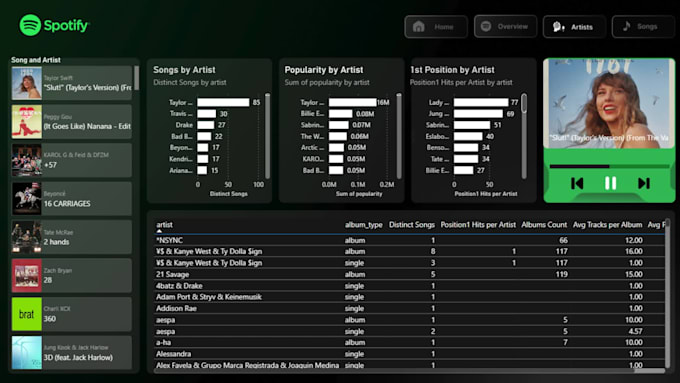Select 3D feat. Jack Harlow card
The width and height of the screenshot is (680, 383).
[x=72, y=352]
